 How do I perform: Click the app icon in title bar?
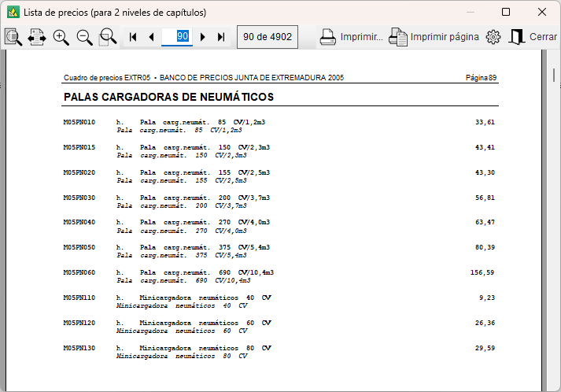point(13,12)
